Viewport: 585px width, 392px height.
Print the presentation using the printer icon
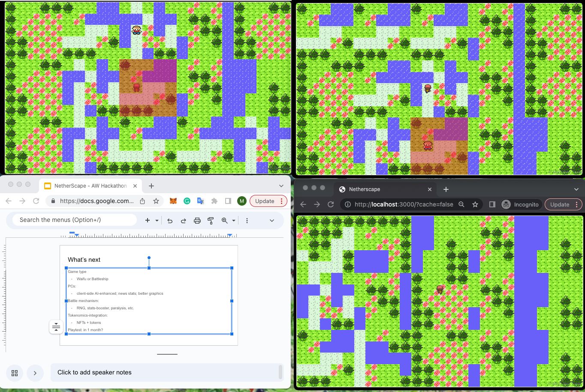point(197,220)
